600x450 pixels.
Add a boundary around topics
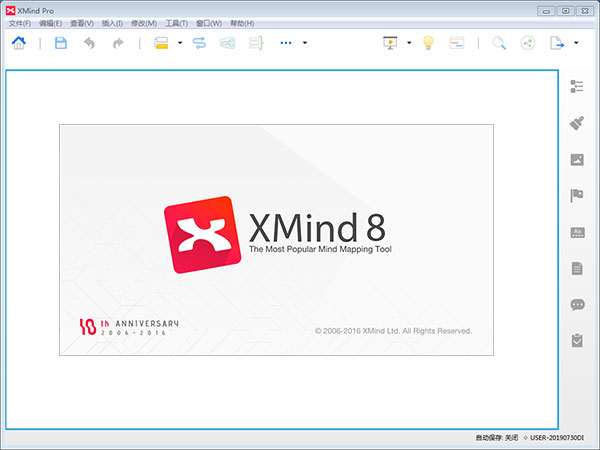pos(228,43)
